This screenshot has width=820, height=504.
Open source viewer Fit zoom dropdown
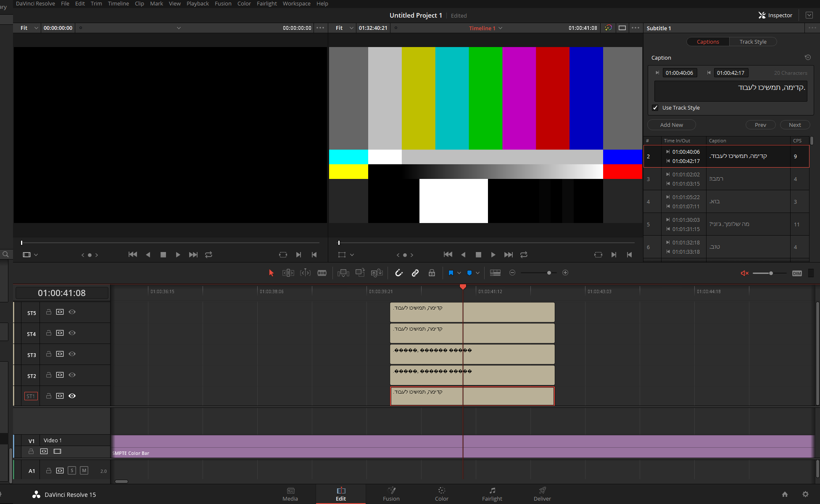click(29, 28)
